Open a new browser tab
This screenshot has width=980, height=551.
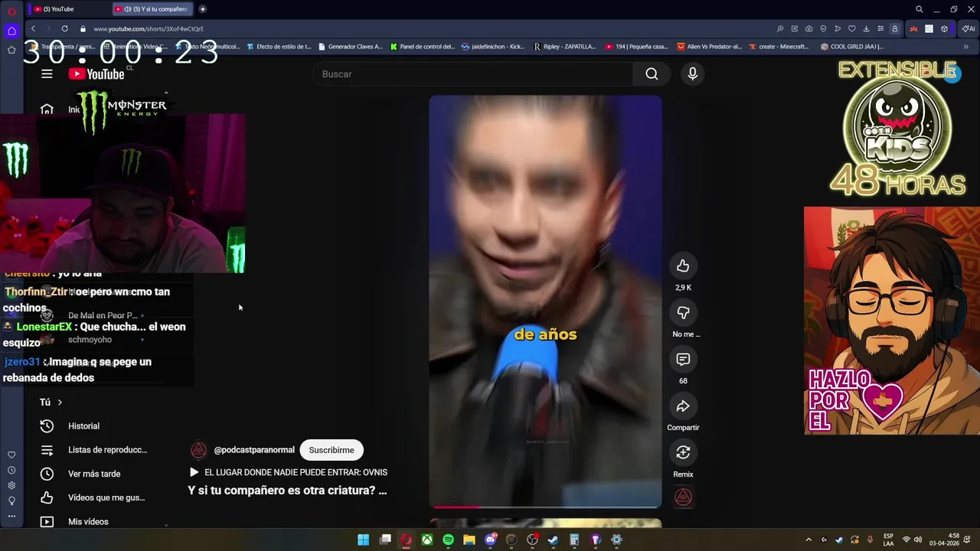coord(202,9)
